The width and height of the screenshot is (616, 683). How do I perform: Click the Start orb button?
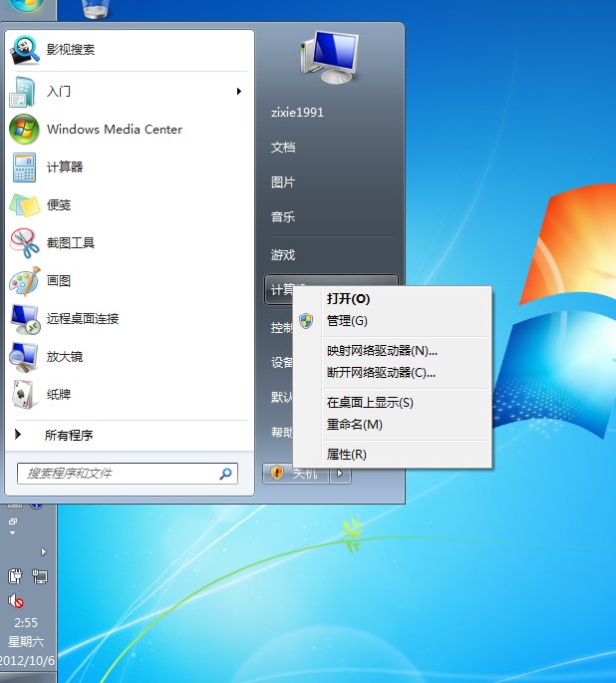[26, 5]
